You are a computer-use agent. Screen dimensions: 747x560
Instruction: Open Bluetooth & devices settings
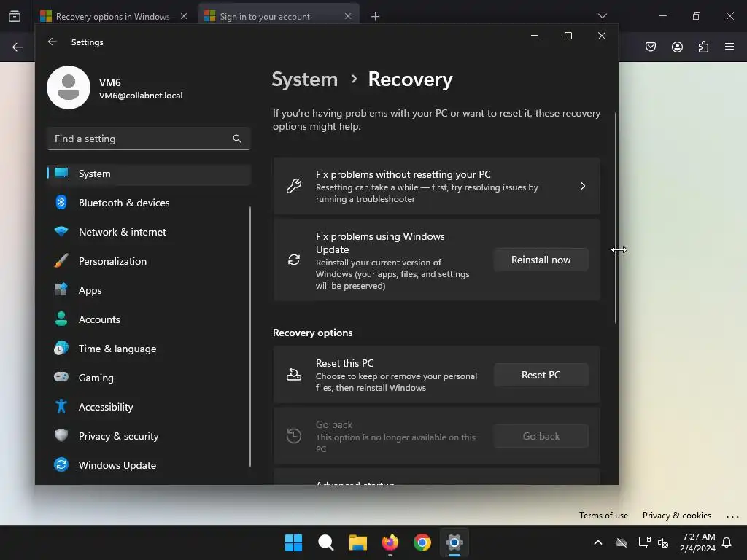[x=149, y=203]
